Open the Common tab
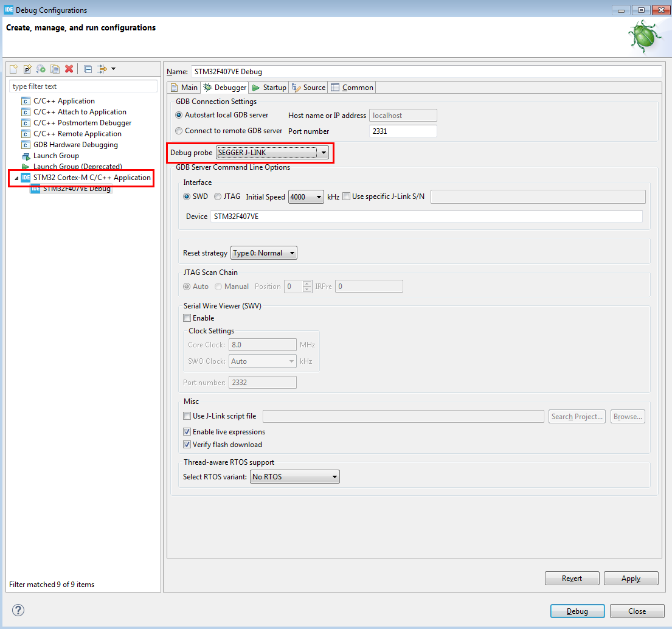This screenshot has width=672, height=629. point(352,88)
